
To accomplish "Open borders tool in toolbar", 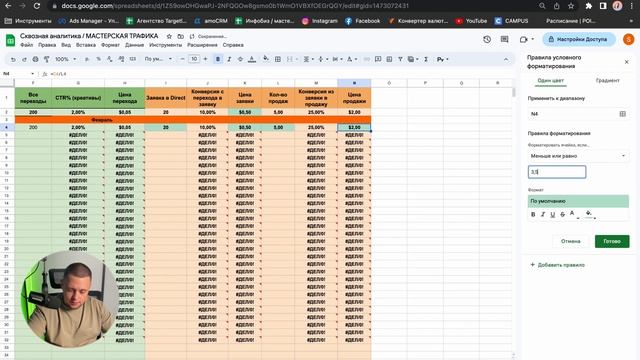I will click(278, 59).
